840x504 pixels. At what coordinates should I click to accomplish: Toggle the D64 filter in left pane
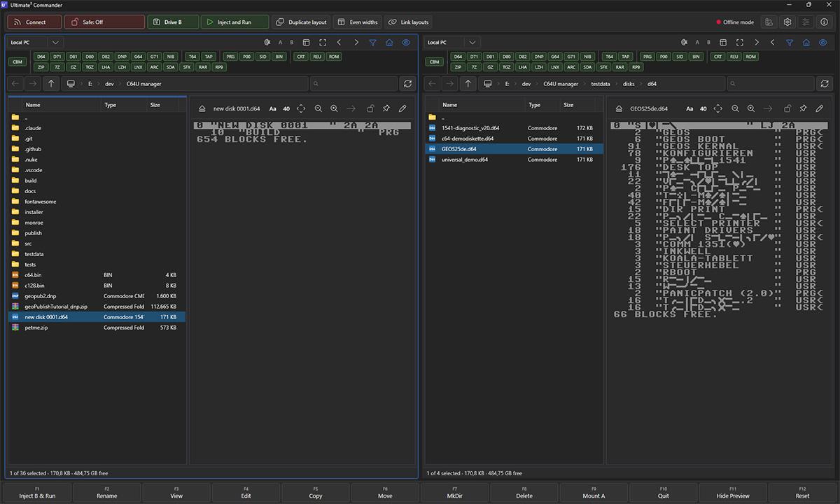(41, 57)
